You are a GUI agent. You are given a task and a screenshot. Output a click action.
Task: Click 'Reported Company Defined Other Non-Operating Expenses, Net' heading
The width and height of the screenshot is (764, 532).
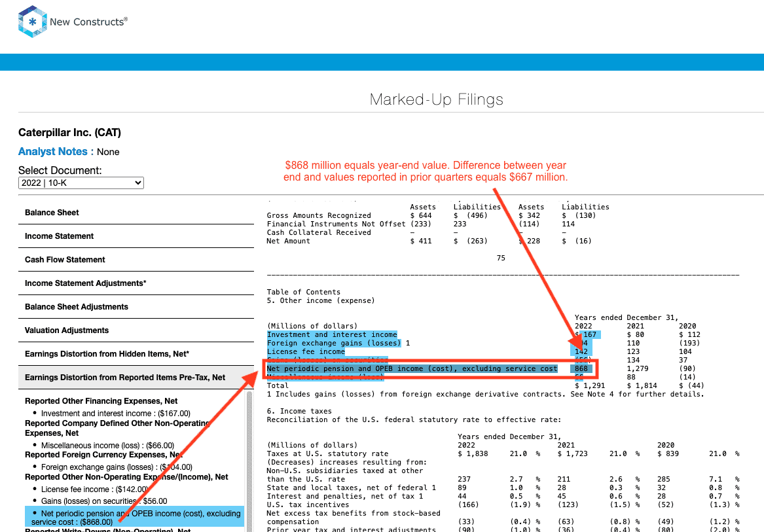point(117,428)
